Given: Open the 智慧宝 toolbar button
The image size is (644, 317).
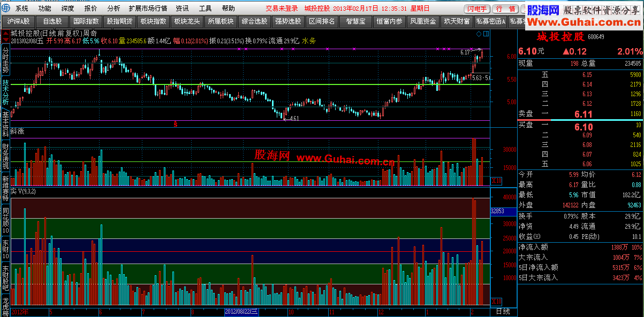Looking at the screenshot, I should [355, 21].
